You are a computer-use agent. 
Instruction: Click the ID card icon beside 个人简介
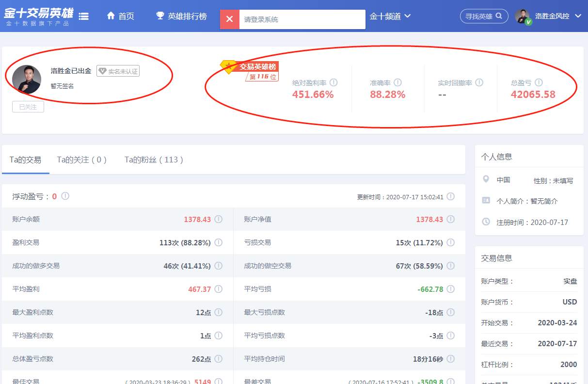[486, 200]
